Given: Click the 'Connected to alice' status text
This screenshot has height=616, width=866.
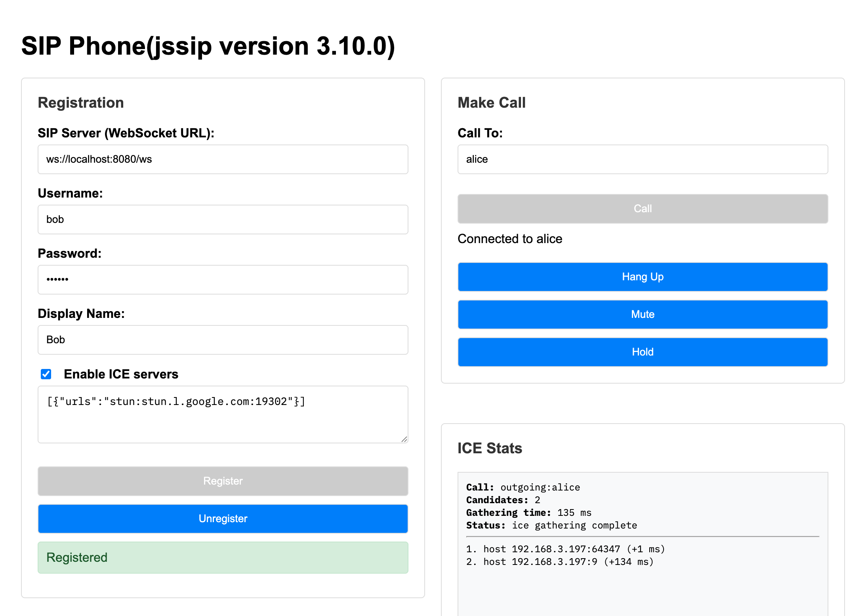Looking at the screenshot, I should click(510, 239).
